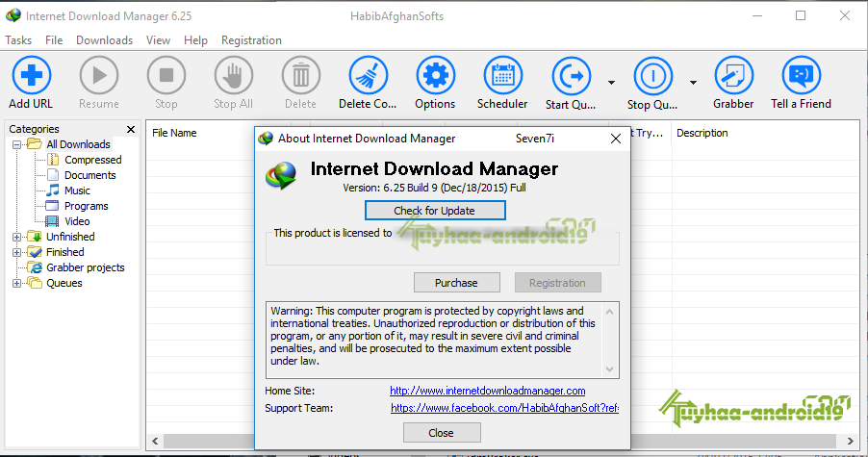
Task: Select the Grabber projects icon
Action: (36, 267)
